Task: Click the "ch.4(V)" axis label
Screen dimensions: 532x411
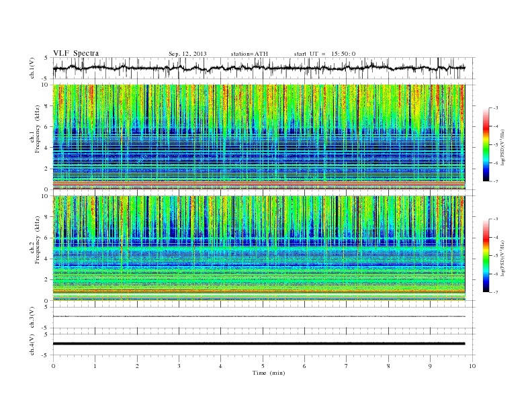Action: point(32,345)
